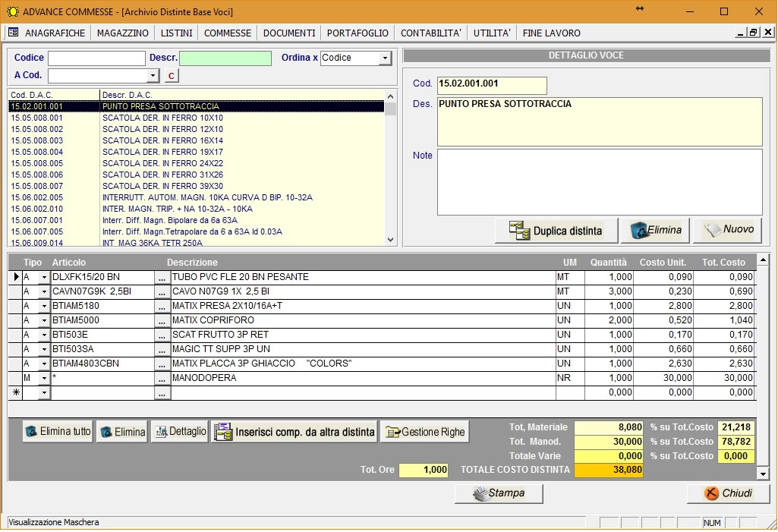Viewport: 778px width, 532px height.
Task: Click the D.A.C. list scroll up arrow
Action: [x=390, y=96]
